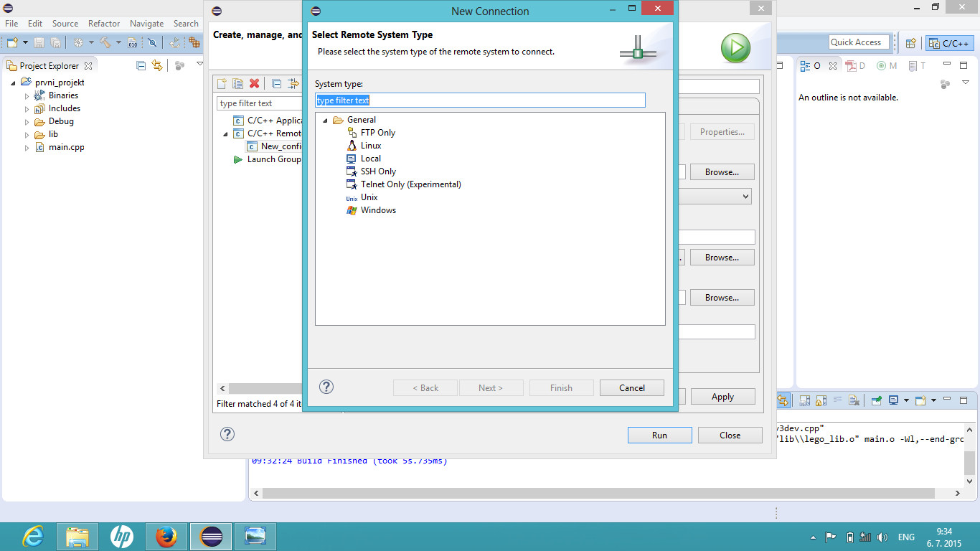Click the help icon in New Connection dialog
The width and height of the screenshot is (980, 551).
coord(326,387)
